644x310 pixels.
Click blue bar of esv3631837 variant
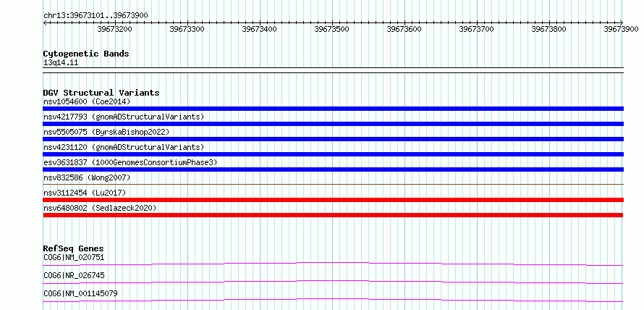tap(334, 169)
